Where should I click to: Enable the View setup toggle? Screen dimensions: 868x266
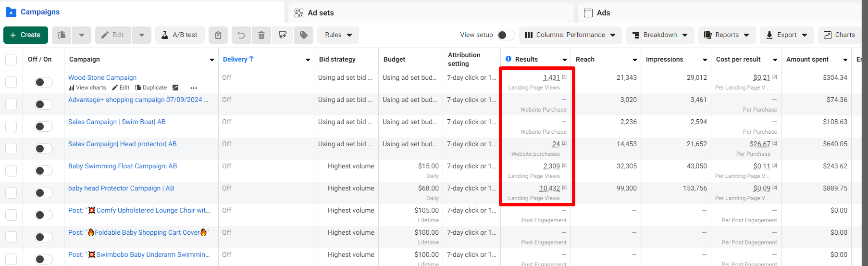click(x=506, y=35)
